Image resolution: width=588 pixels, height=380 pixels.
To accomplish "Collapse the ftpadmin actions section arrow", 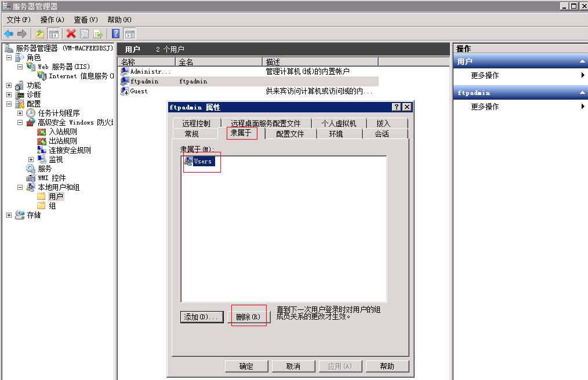I will coord(582,93).
